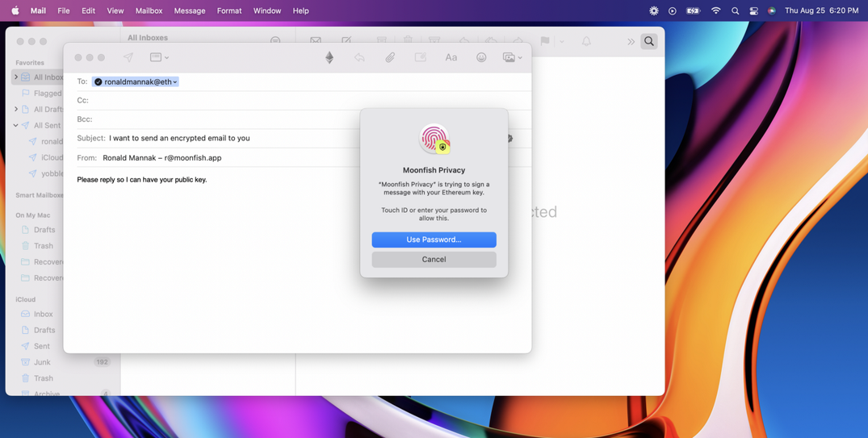The image size is (868, 438).
Task: Cancel the Moonfish Privacy signing prompt
Action: [434, 260]
